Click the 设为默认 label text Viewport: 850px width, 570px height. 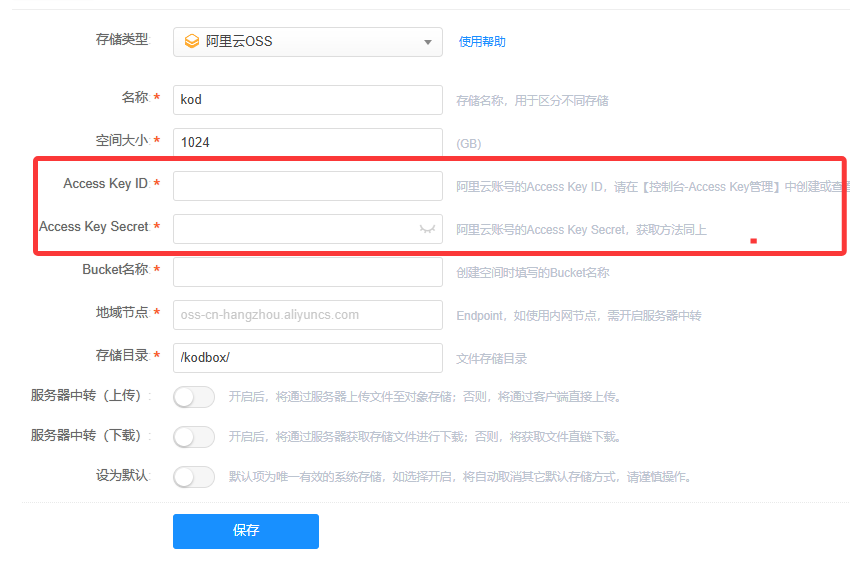122,475
